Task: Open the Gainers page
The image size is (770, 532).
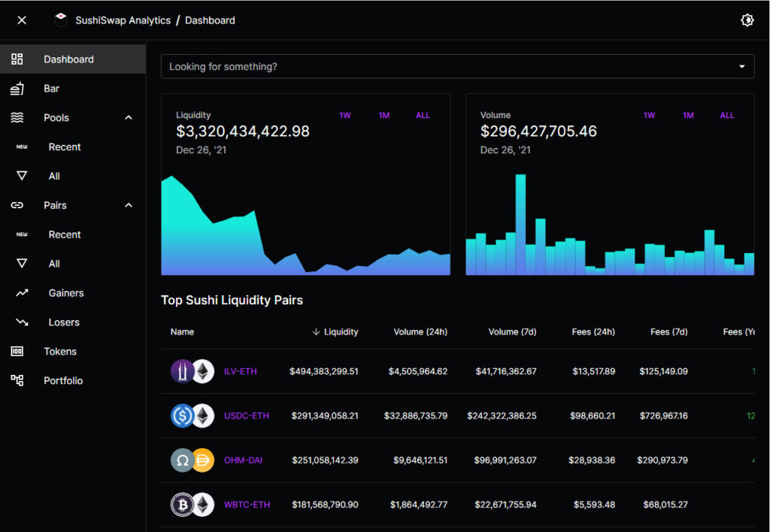Action: pos(73,293)
